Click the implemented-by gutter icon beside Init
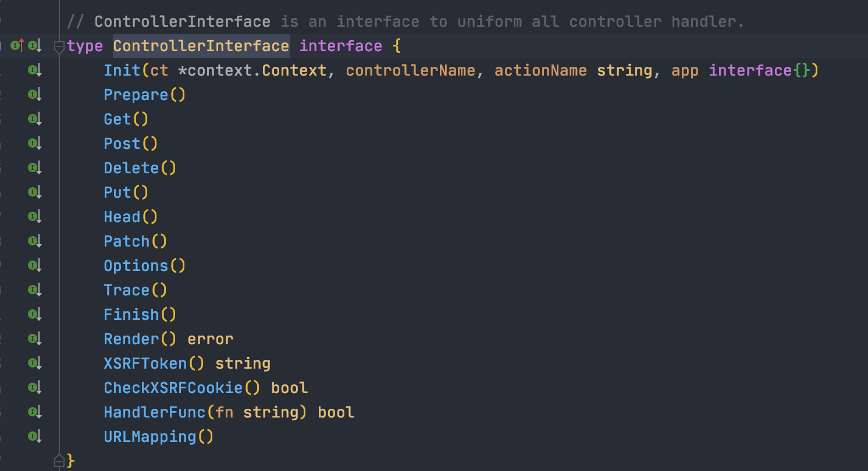The height and width of the screenshot is (471, 868). point(34,70)
